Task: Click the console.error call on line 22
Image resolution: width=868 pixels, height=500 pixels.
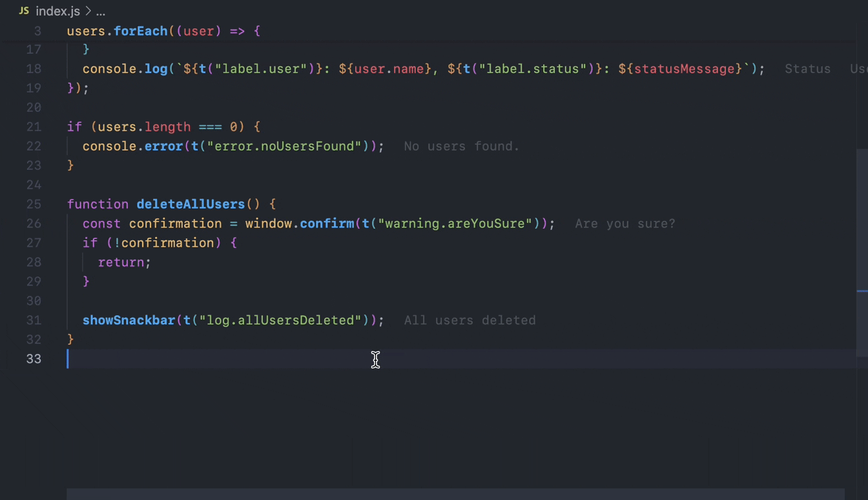Action: click(132, 146)
